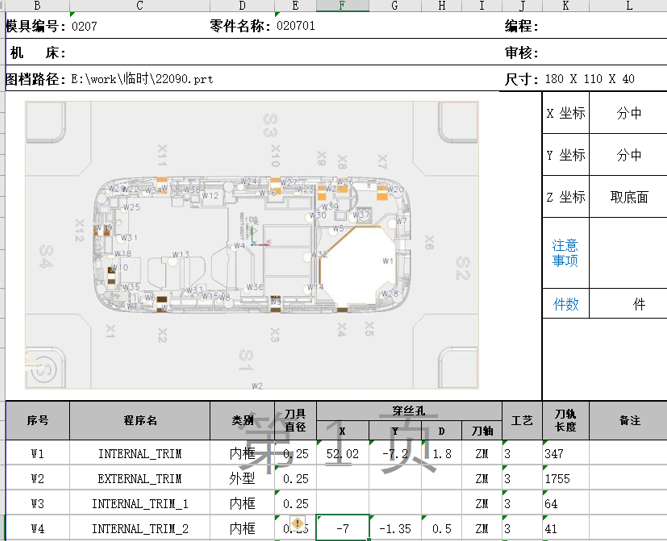
Task: Click the 编程 label cell
Action: [x=522, y=26]
